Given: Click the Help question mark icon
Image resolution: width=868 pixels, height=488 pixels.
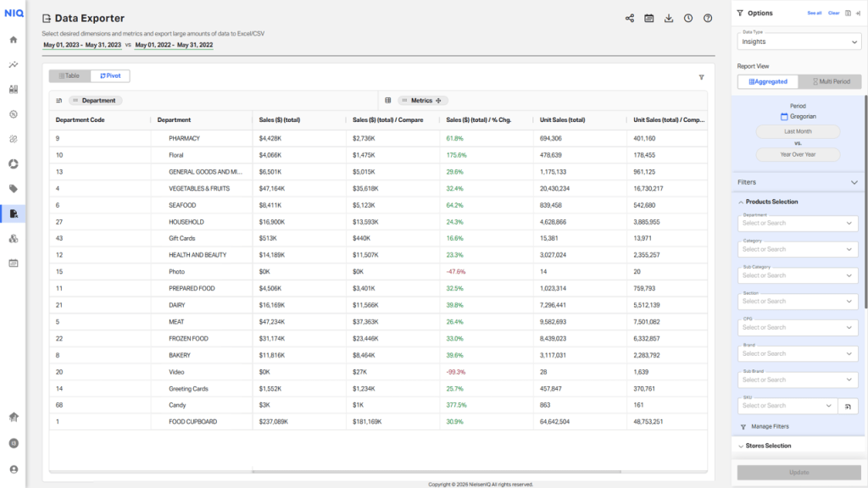Looking at the screenshot, I should tap(707, 18).
